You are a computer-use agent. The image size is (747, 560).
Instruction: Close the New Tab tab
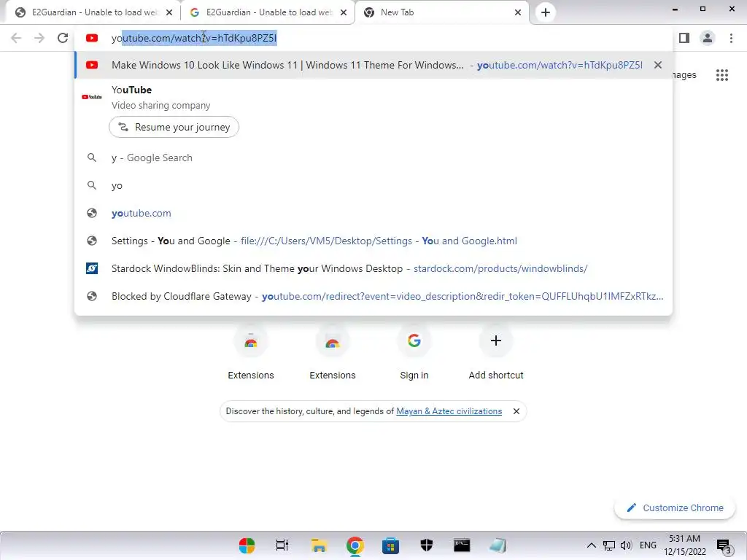[x=518, y=12]
